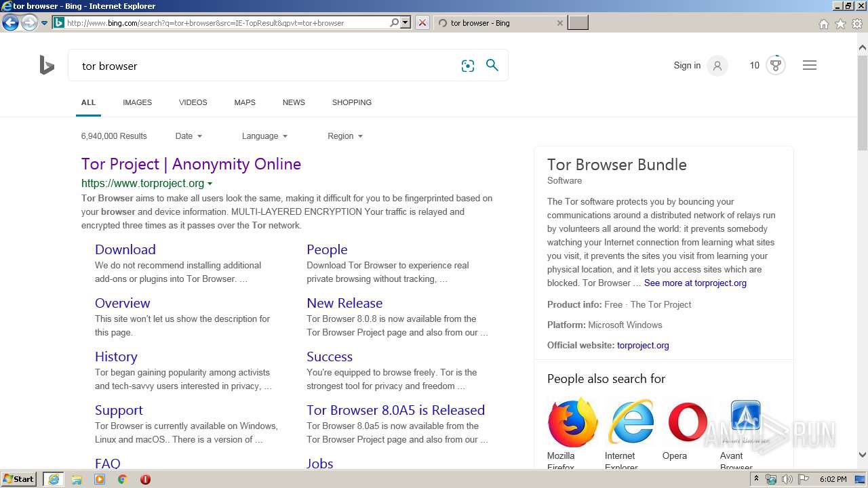868x488 pixels.
Task: Click the page scroll up arrow
Action: coord(863,47)
